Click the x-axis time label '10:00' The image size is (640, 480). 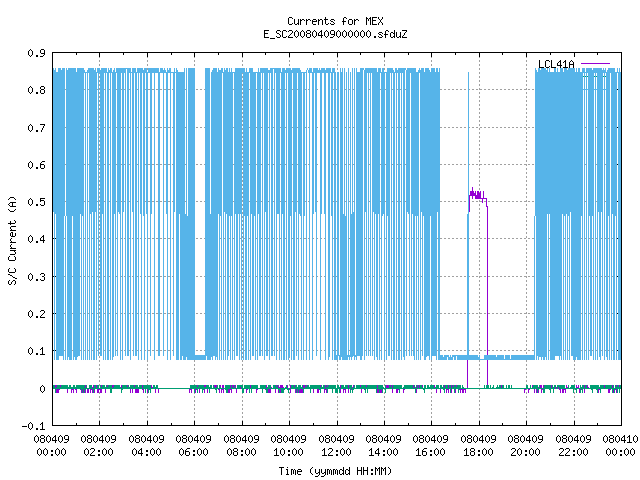tap(289, 452)
